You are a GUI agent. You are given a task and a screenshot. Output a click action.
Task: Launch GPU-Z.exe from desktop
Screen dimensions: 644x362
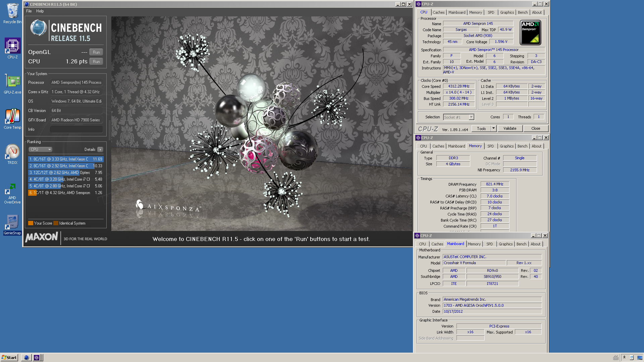tap(12, 84)
